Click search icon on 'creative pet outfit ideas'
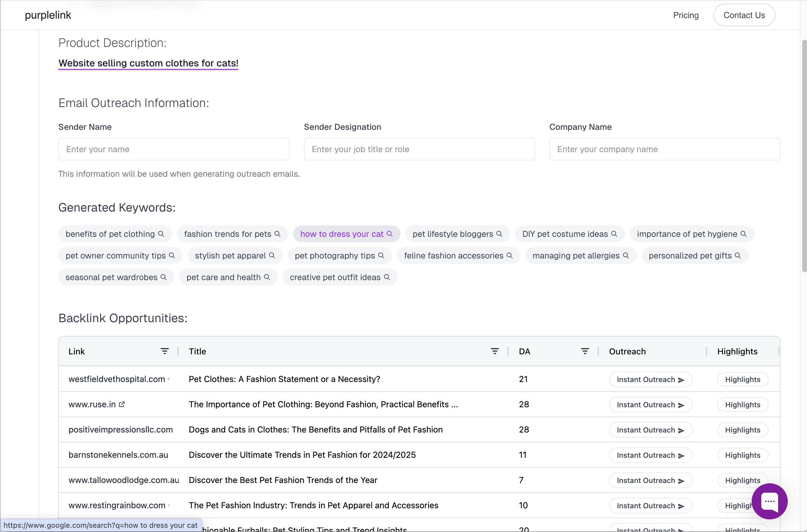Viewport: 807px width, 532px height. coord(387,277)
